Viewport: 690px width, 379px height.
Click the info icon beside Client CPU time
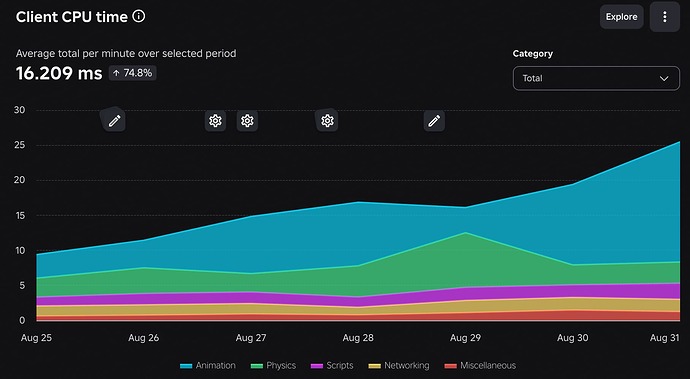(x=139, y=17)
